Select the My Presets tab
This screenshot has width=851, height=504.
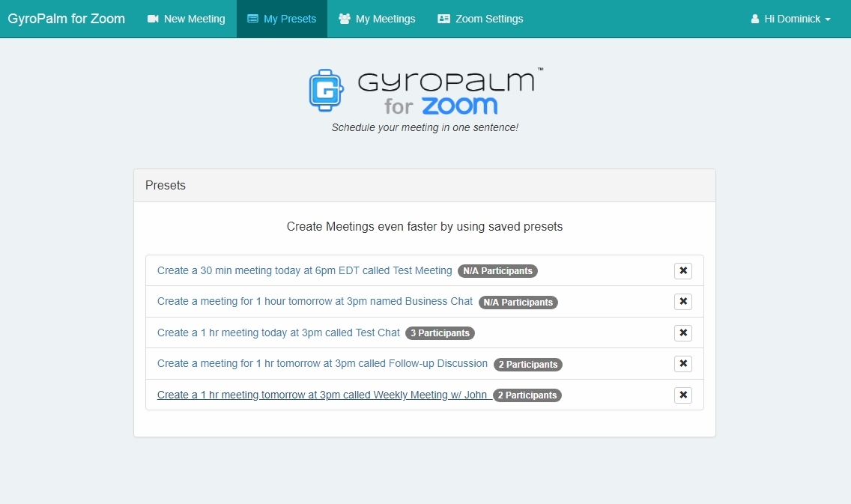pos(282,19)
